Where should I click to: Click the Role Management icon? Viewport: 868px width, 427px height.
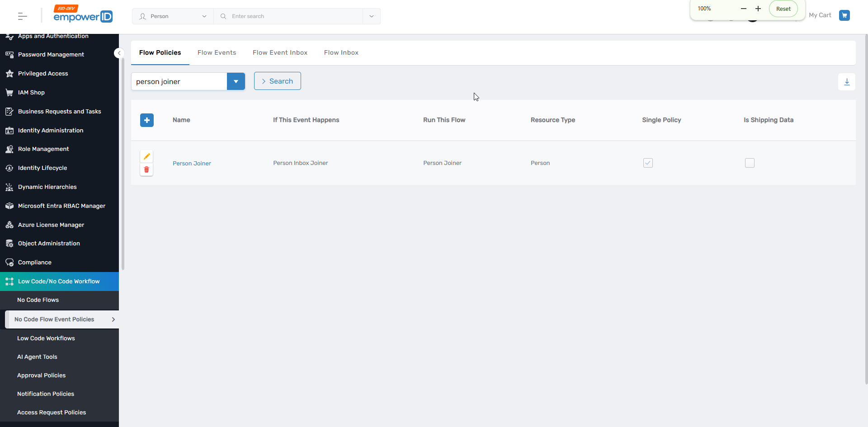(9, 149)
